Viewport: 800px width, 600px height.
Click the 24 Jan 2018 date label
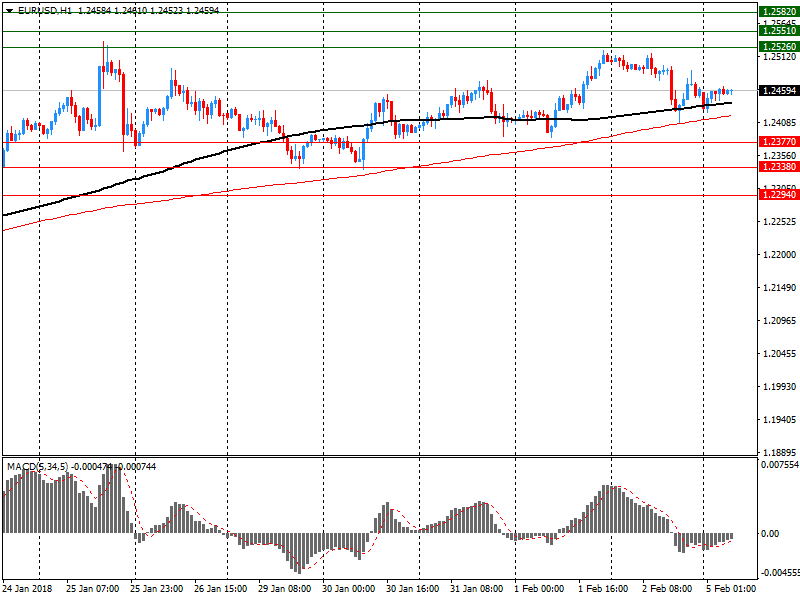(27, 589)
